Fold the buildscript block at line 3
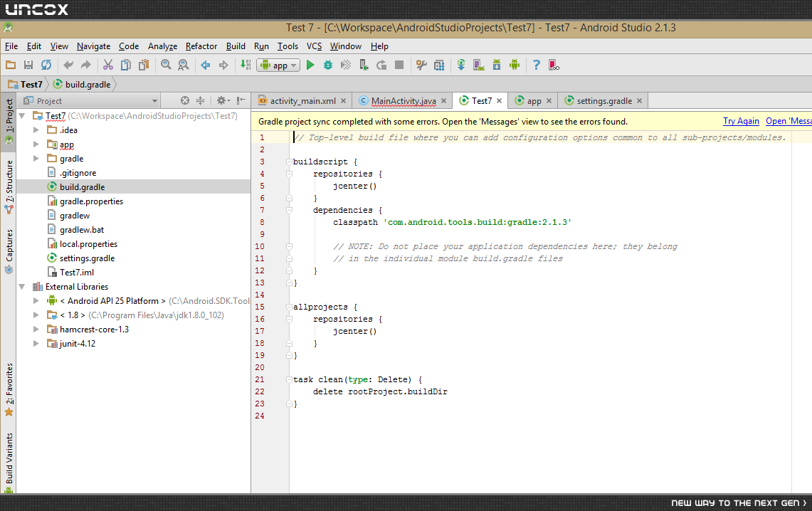Screen dimensions: 812x511 pyautogui.click(x=290, y=162)
